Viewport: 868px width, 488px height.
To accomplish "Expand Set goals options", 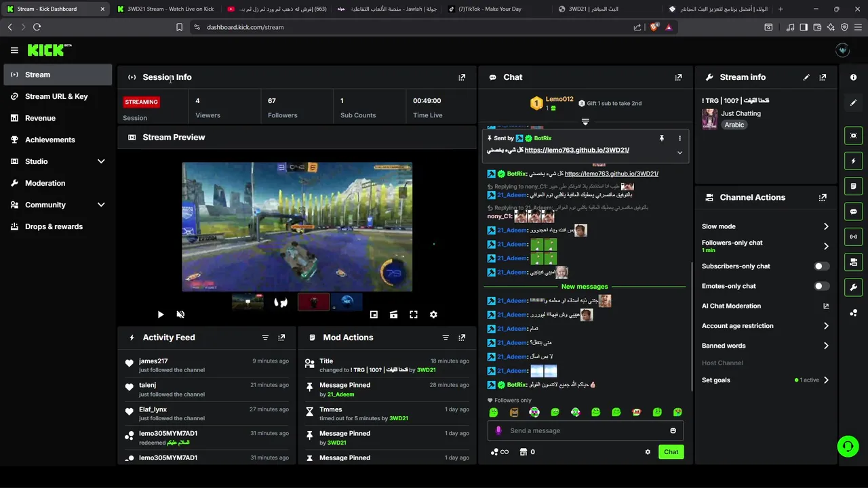I will (x=826, y=380).
